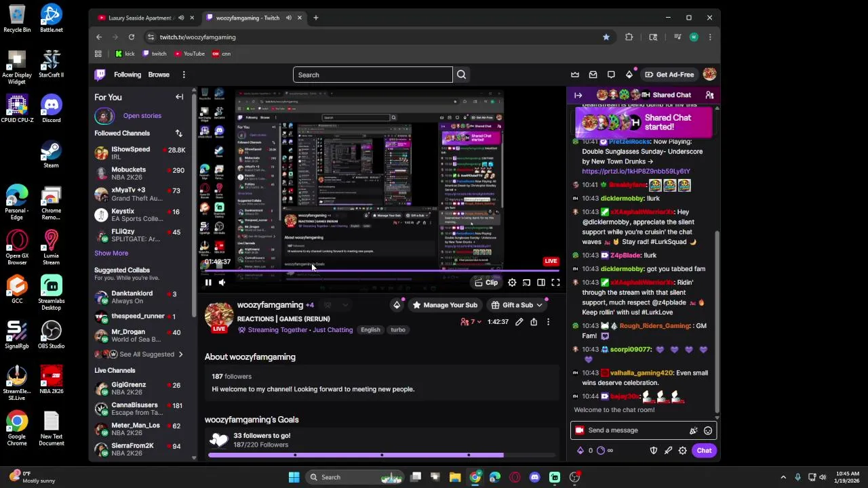Click the share stream icon

[x=534, y=322]
